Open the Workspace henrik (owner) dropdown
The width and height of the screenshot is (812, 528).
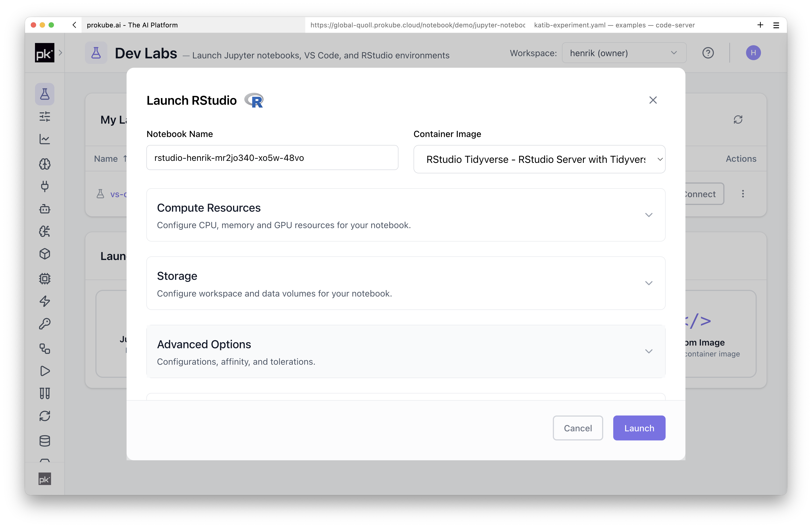(x=624, y=53)
